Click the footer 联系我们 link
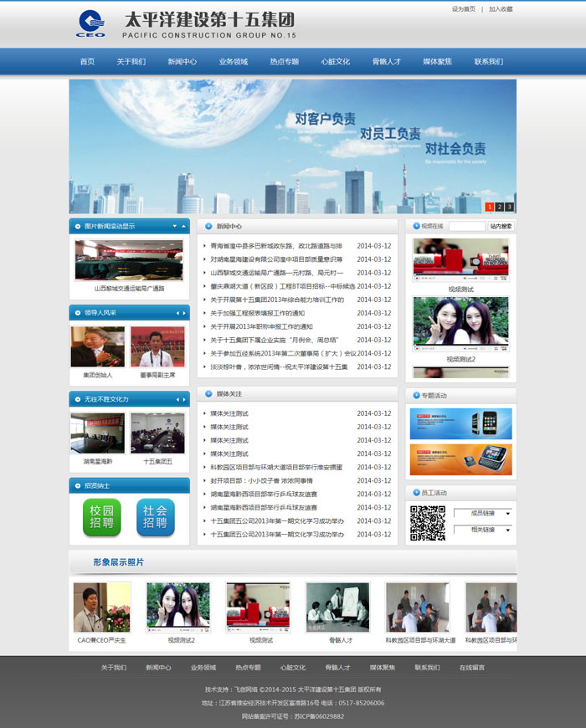Screen dimensions: 586x728 (427, 668)
